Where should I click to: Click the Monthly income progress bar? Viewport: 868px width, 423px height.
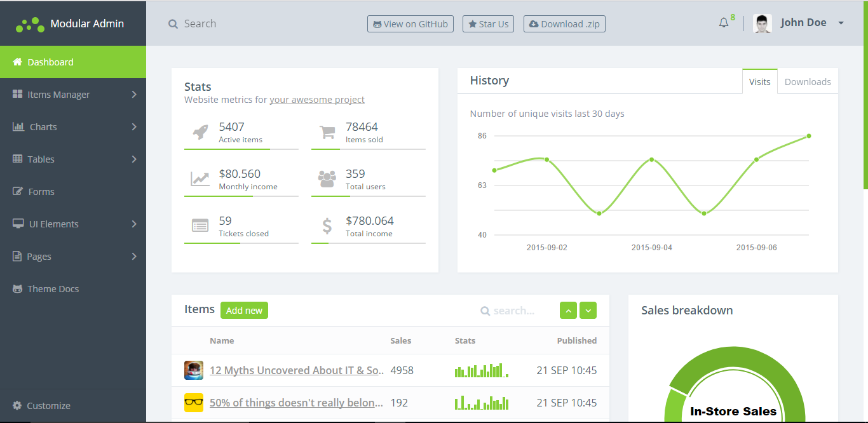click(241, 196)
